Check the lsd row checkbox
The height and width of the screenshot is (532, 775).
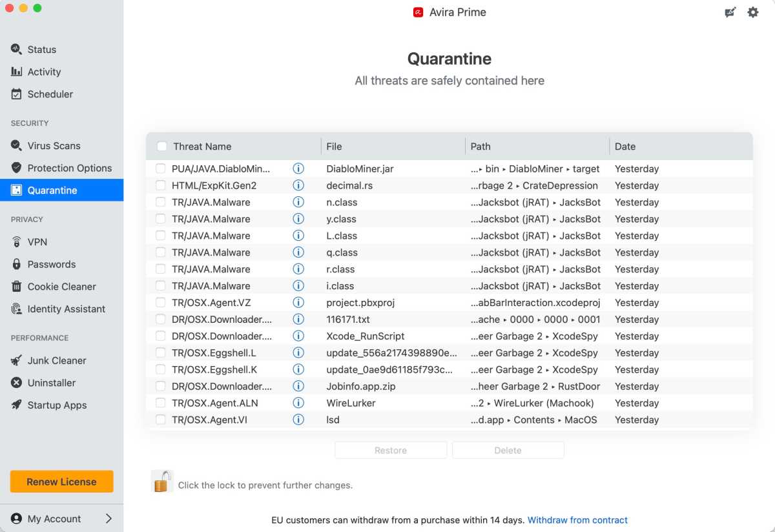point(160,420)
